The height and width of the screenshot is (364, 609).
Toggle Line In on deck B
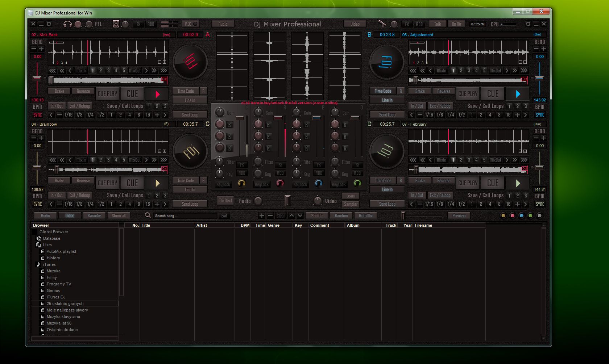[387, 100]
